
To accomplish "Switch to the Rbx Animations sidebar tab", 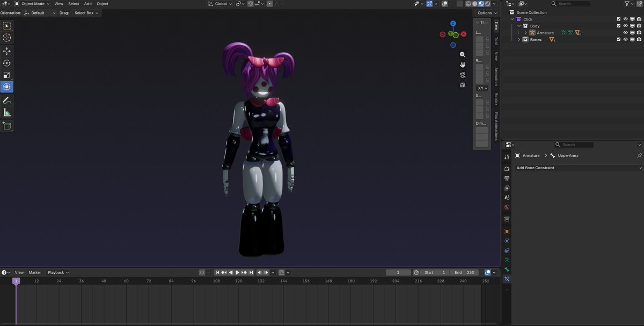I will click(x=496, y=126).
